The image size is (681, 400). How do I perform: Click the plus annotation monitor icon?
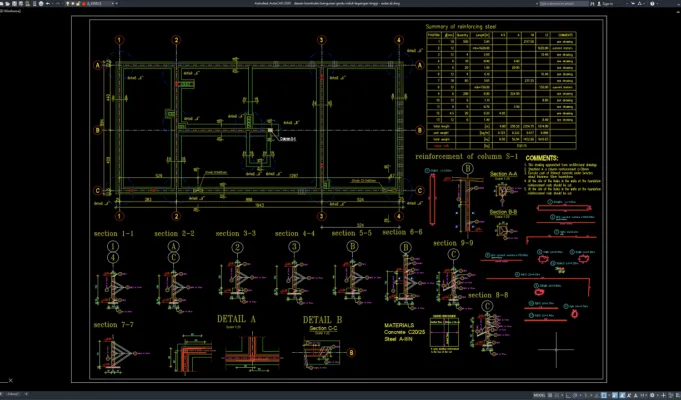[x=663, y=395]
